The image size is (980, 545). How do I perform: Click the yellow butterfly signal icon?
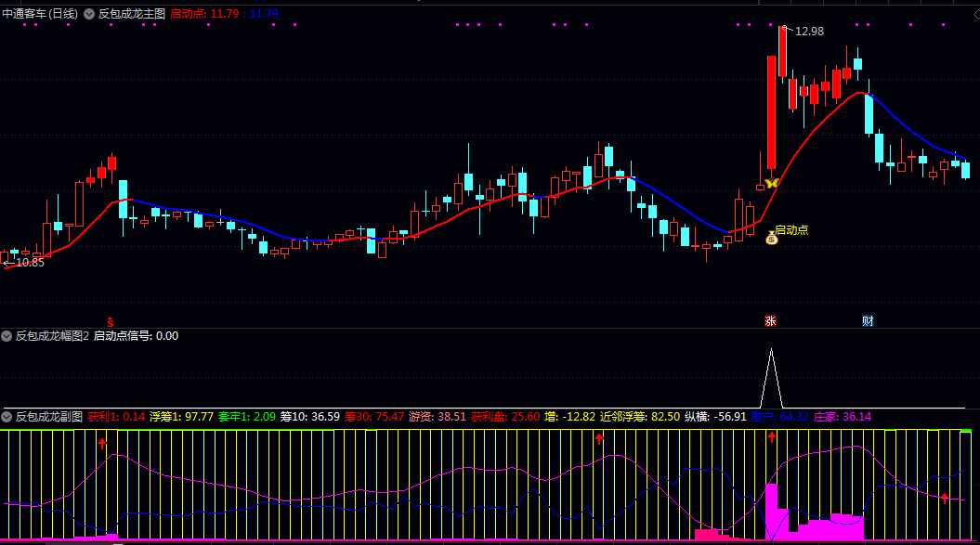(770, 183)
